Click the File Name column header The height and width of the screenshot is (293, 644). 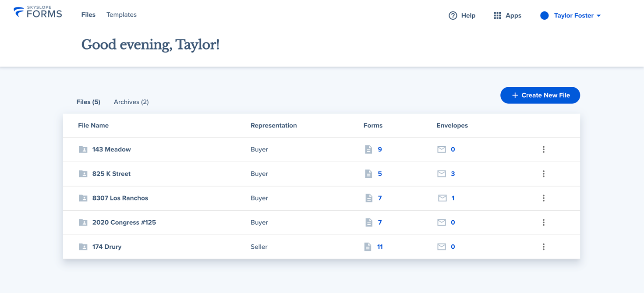tap(93, 126)
